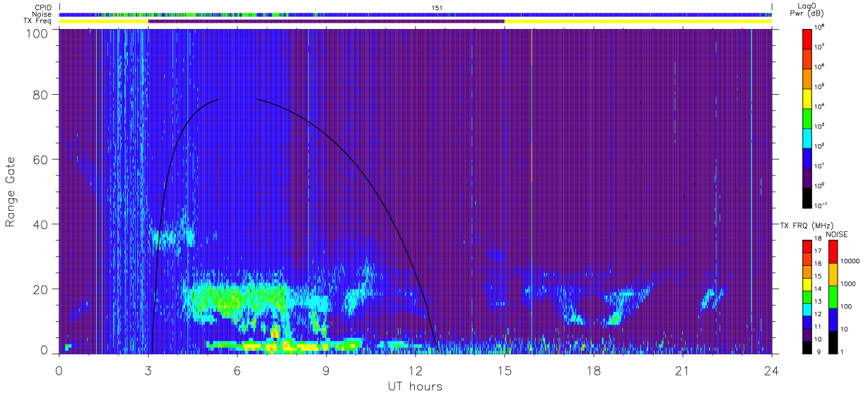The width and height of the screenshot is (868, 401).
Task: Click the UT hours axis title
Action: pyautogui.click(x=415, y=385)
